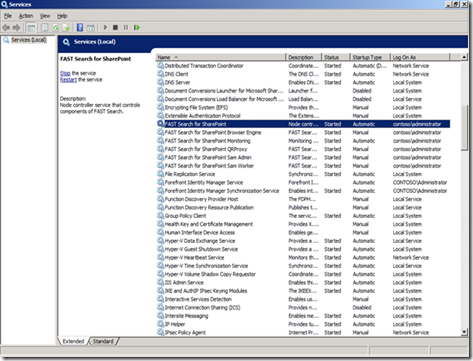Select Hyper-V Volume Shadow Copy Requestor
The height and width of the screenshot is (361, 473).
[303, 274]
